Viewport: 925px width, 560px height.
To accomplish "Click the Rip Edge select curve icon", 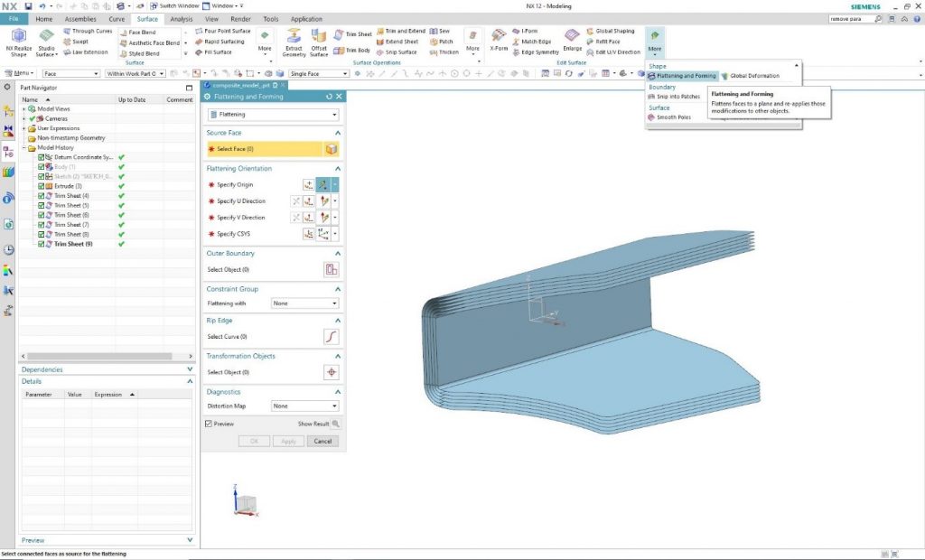I will tap(331, 337).
